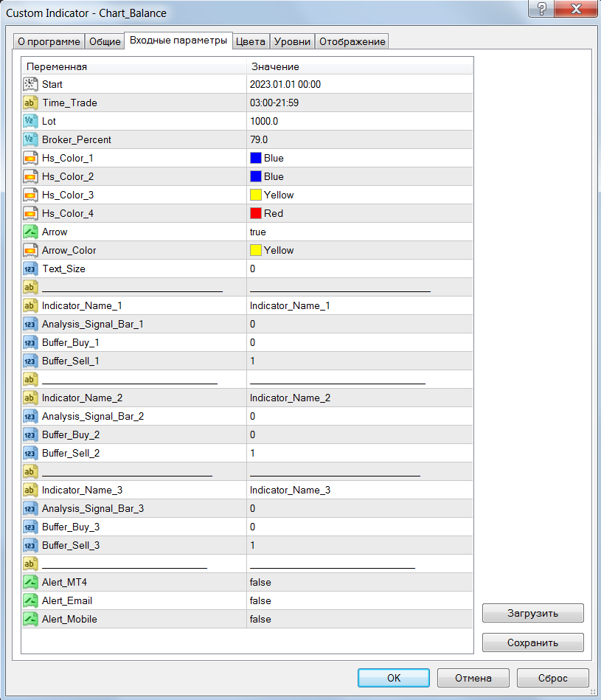Cancel the dialog with 'Отмена'
The height and width of the screenshot is (700, 601).
coord(473,678)
